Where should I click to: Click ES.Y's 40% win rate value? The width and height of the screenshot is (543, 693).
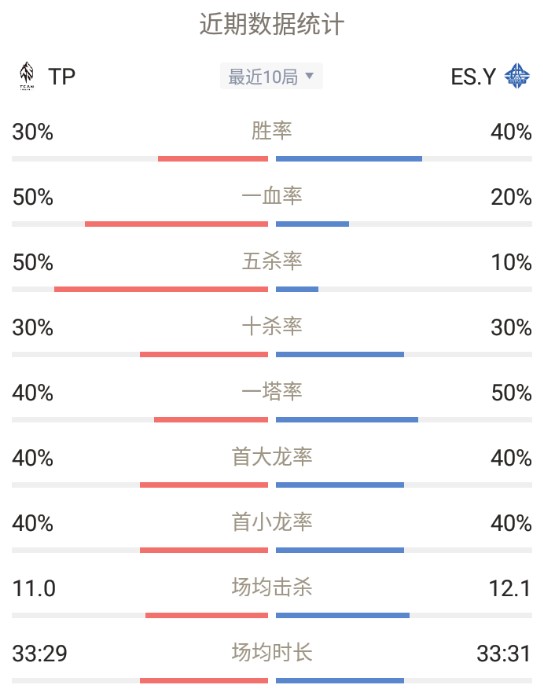click(511, 132)
